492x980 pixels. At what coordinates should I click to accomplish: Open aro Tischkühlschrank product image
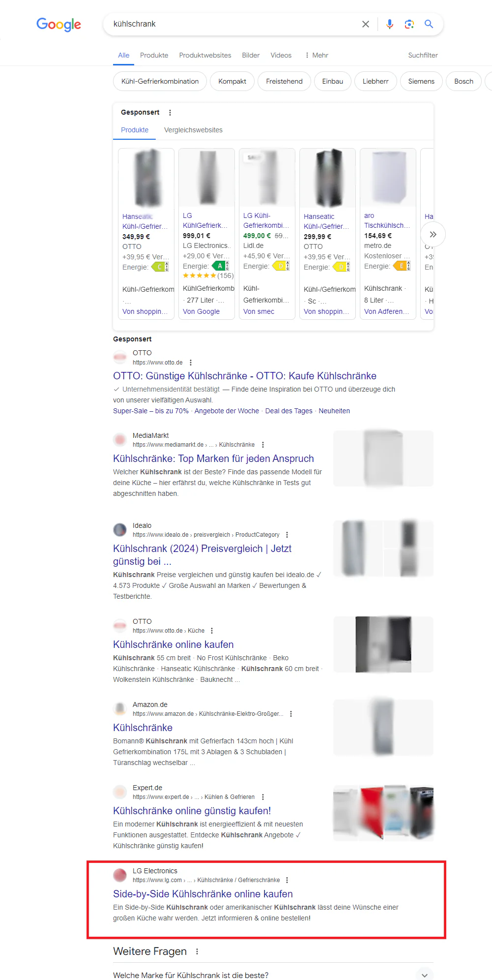tap(388, 178)
